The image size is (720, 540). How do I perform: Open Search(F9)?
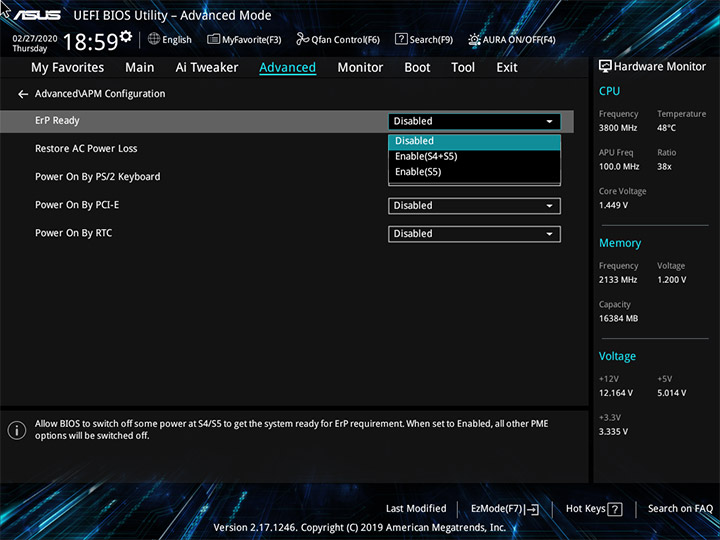[424, 39]
